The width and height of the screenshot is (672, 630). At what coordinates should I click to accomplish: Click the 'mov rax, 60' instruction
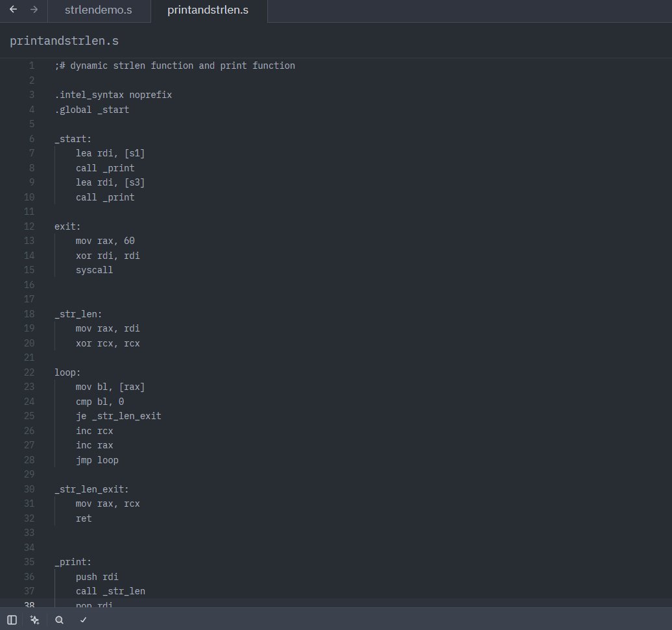coord(105,241)
